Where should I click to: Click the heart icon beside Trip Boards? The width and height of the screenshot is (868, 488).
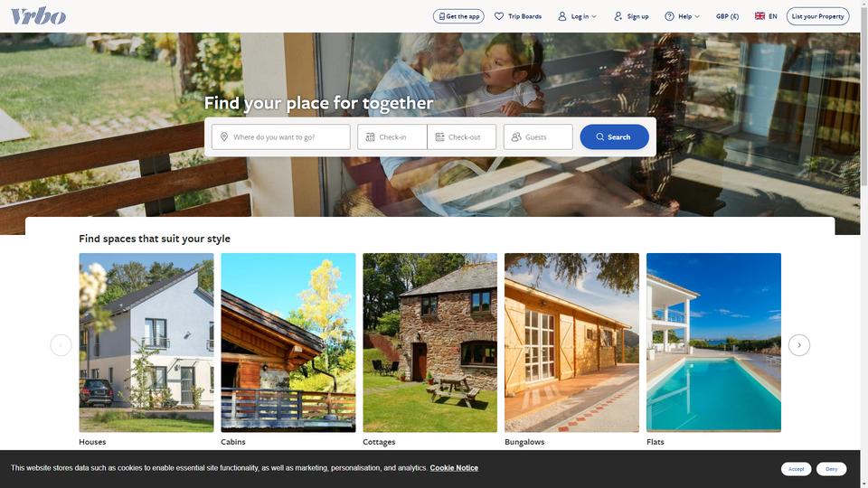499,16
